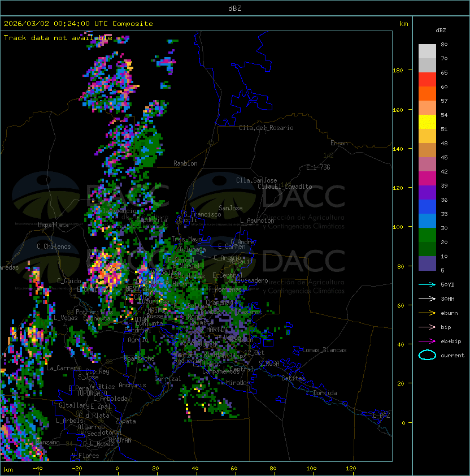Image resolution: width=470 pixels, height=476 pixels.
Task: Click the '0' tick on the horizontal km axis
Action: tap(117, 469)
